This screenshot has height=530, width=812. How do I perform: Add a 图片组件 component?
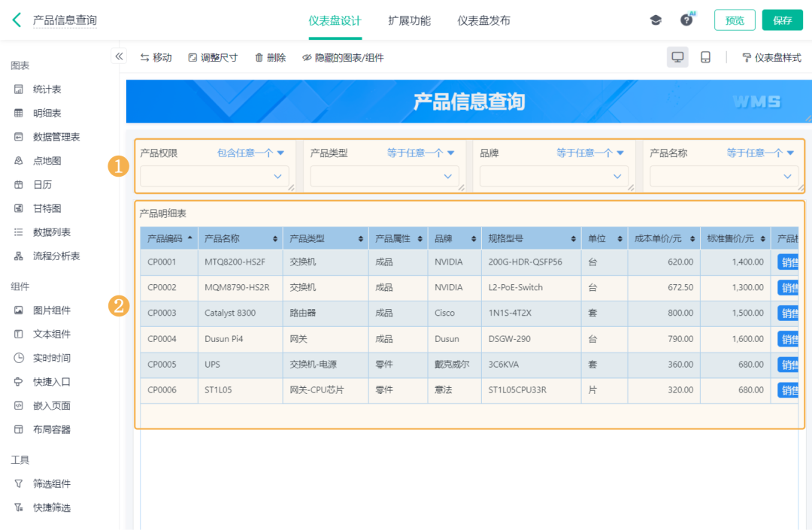click(x=51, y=310)
